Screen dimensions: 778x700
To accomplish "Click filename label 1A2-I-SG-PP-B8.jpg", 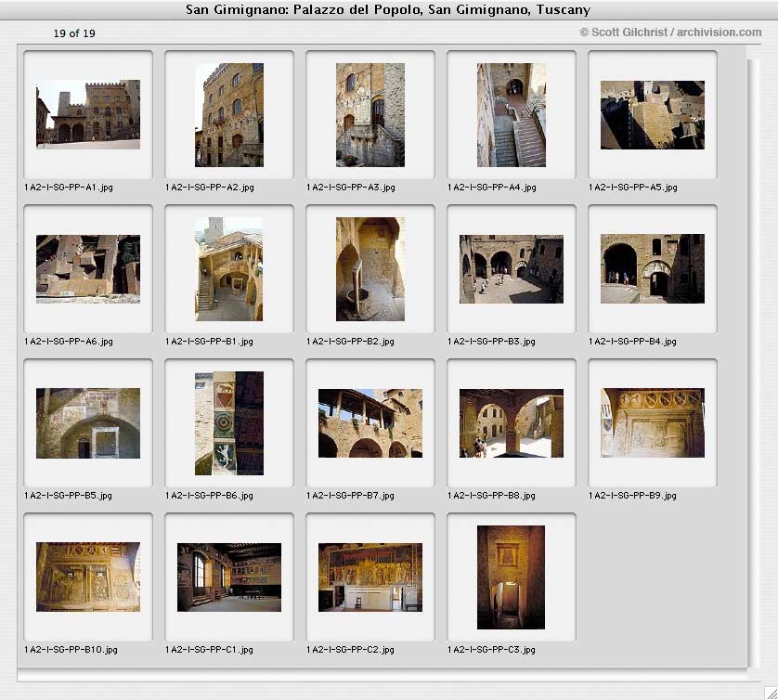I will [x=491, y=496].
